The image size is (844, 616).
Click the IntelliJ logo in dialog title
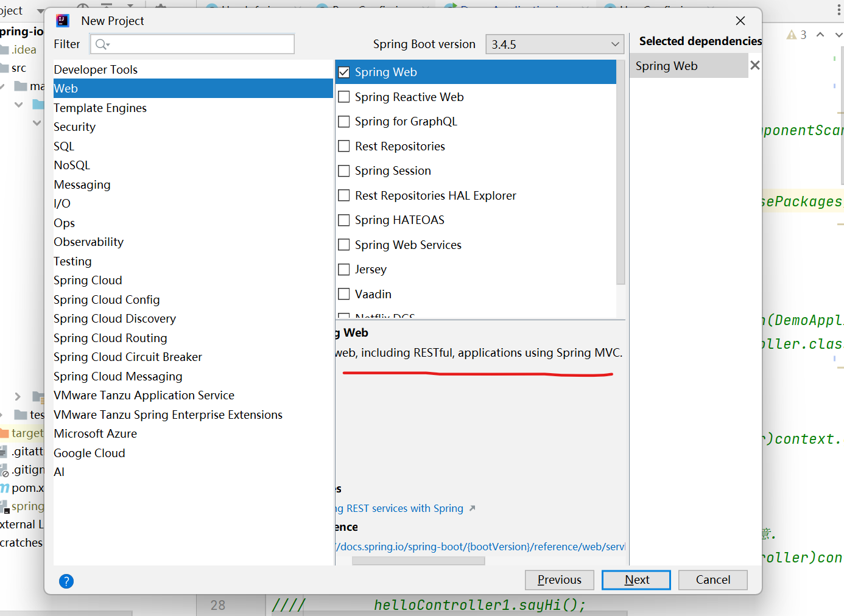point(62,21)
